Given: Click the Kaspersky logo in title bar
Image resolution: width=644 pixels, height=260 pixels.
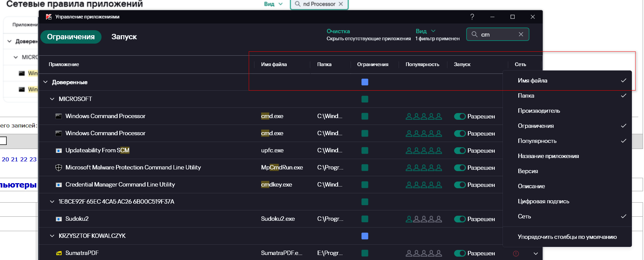Looking at the screenshot, I should coord(49,17).
